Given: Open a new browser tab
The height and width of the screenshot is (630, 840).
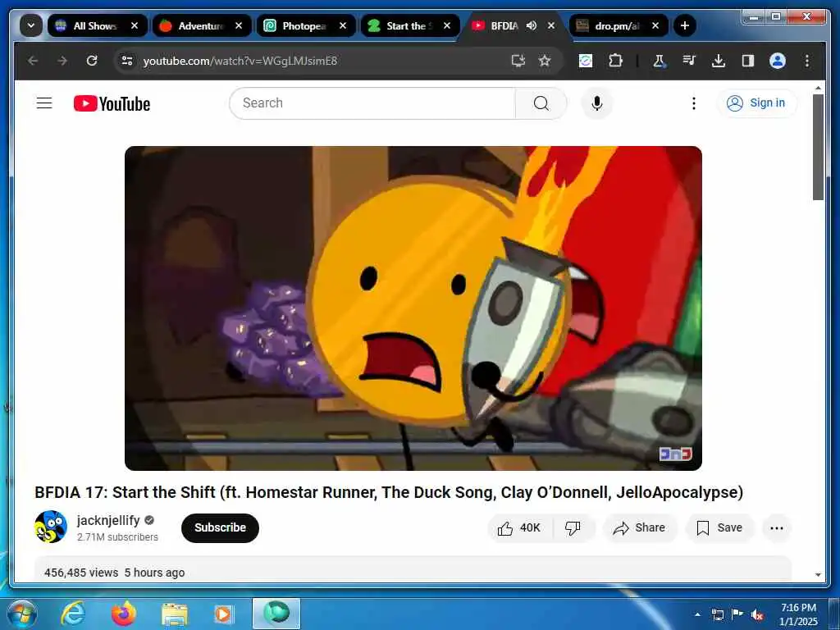Looking at the screenshot, I should (684, 25).
